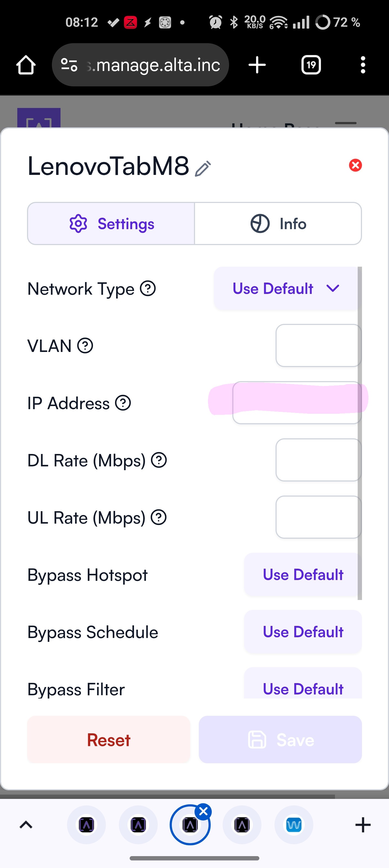
Task: Toggle the Bypass Hotspot setting
Action: (303, 575)
